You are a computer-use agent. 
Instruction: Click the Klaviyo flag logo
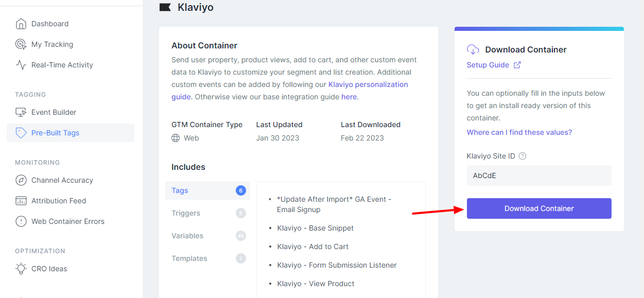click(x=165, y=7)
